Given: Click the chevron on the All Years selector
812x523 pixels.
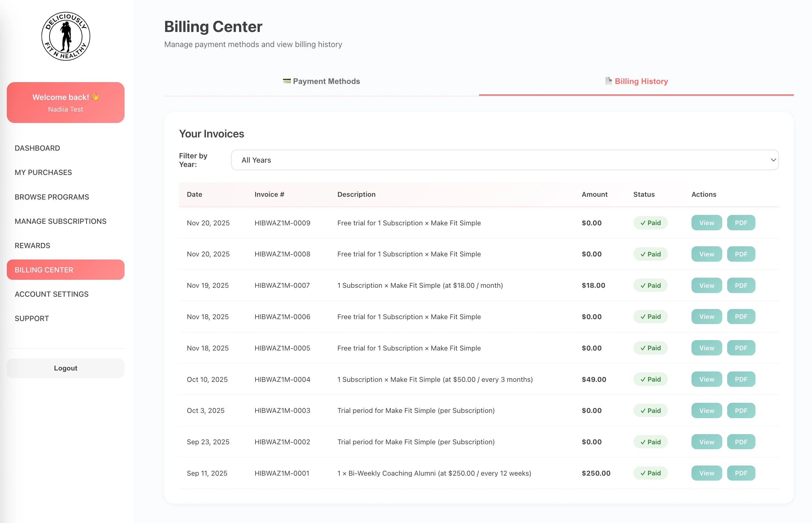Looking at the screenshot, I should point(773,160).
